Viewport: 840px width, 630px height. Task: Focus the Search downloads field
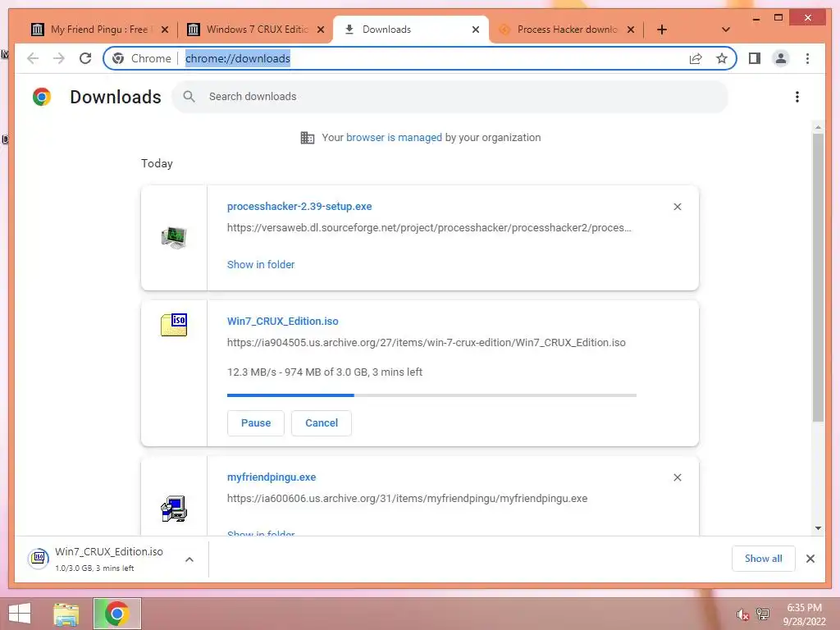[x=450, y=97]
